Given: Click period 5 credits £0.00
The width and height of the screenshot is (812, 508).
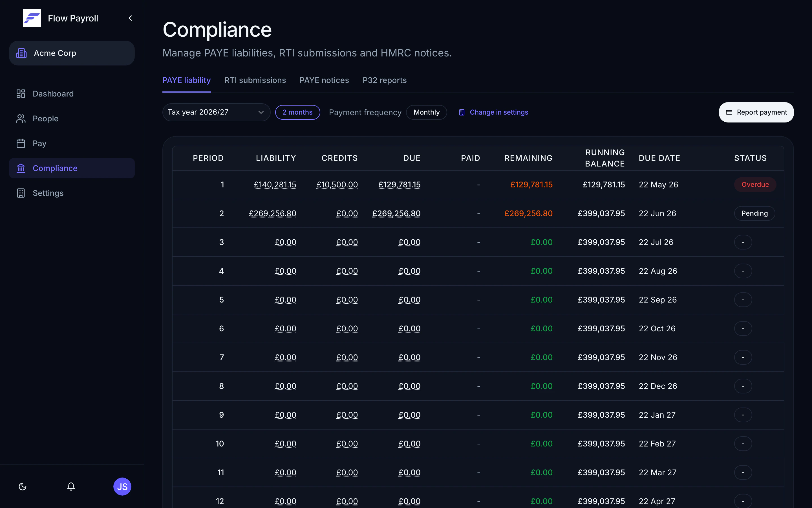Looking at the screenshot, I should coord(347,300).
